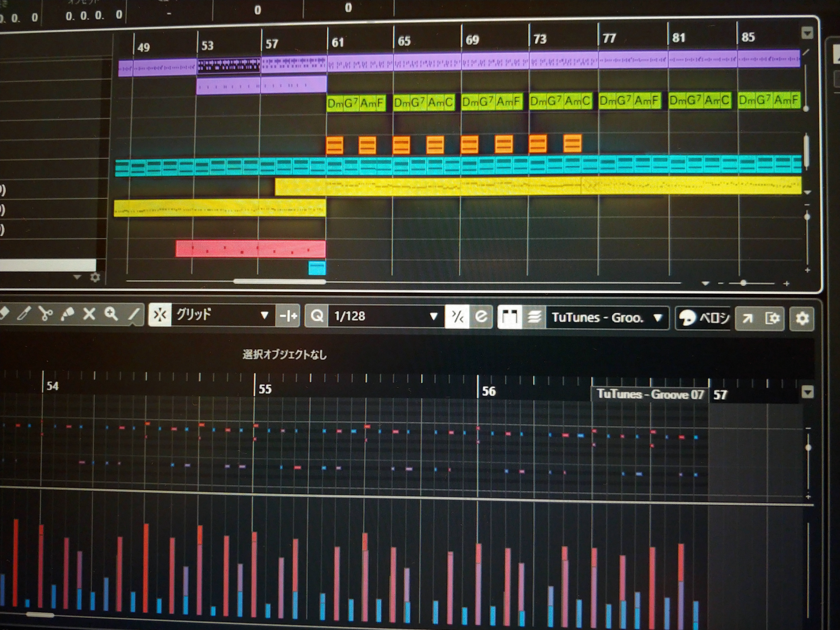The image size is (840, 630).
Task: Open the vertical zoom presets arrow
Action: point(807,192)
